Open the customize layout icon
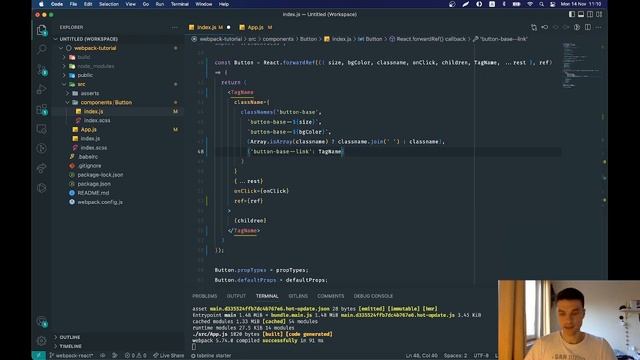Screen dimensions: 640x360 pos(599,14)
